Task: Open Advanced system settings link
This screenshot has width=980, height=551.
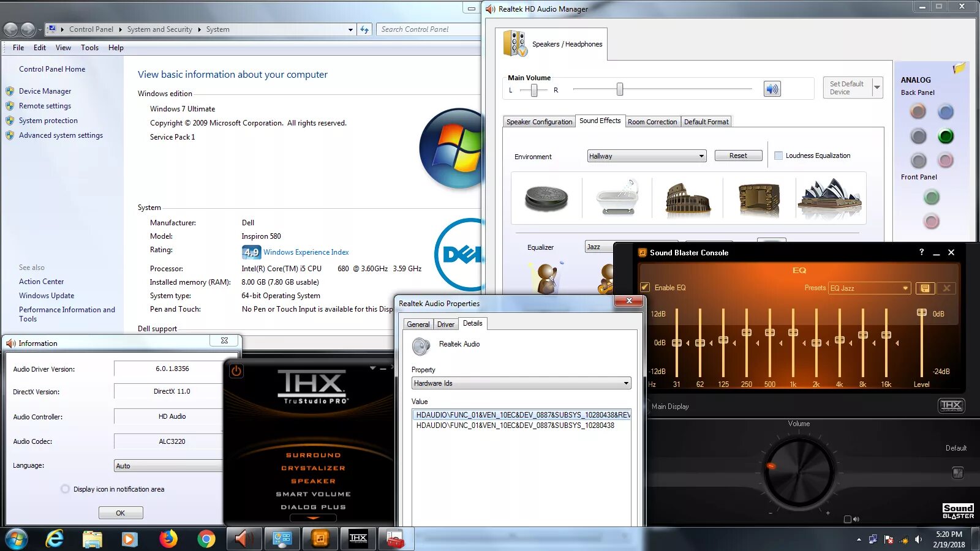Action: tap(61, 135)
